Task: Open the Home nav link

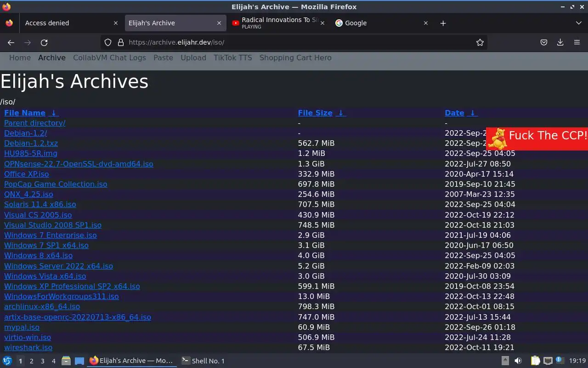Action: pyautogui.click(x=20, y=57)
